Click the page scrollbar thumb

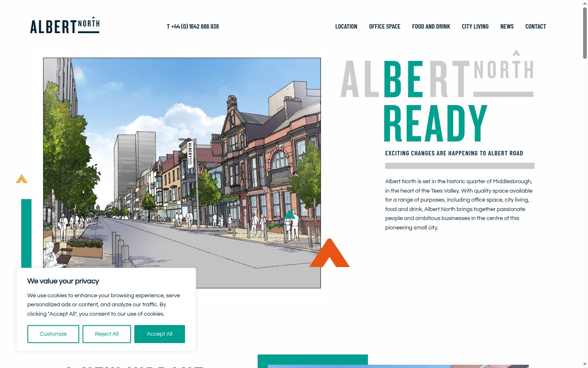pyautogui.click(x=585, y=33)
